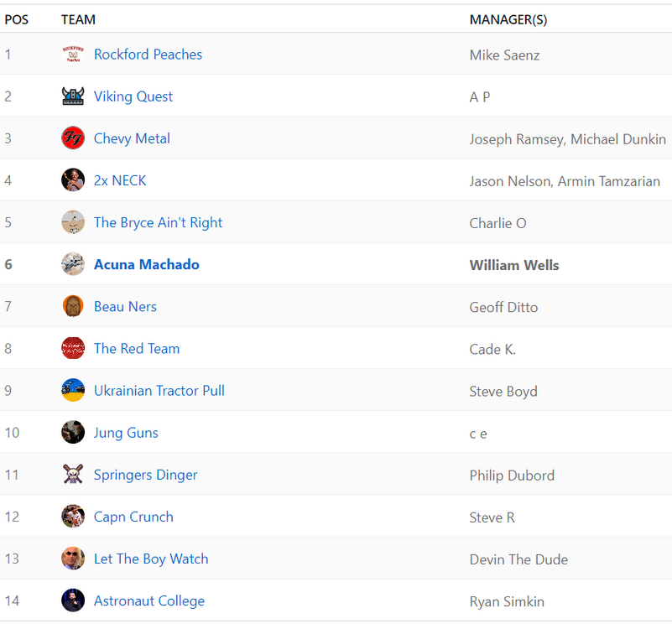672x629 pixels.
Task: Click the Springers Dinger crossed-bats logo
Action: coord(73,475)
